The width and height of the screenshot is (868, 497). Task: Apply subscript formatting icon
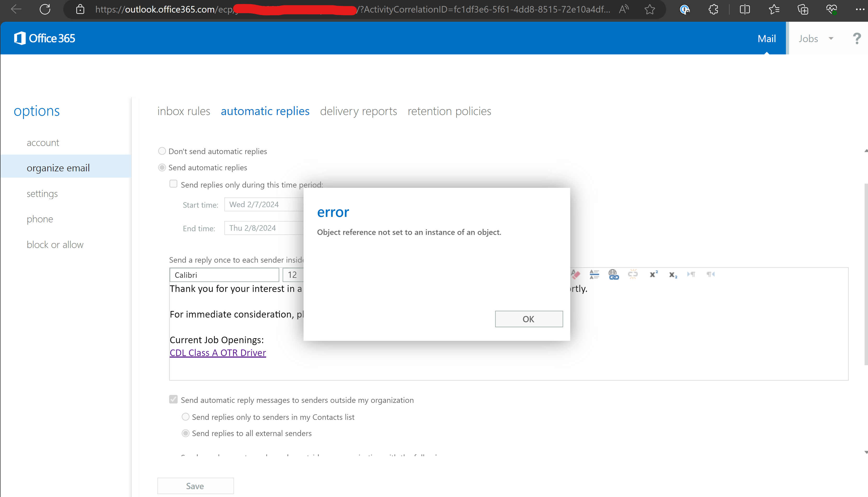tap(673, 275)
